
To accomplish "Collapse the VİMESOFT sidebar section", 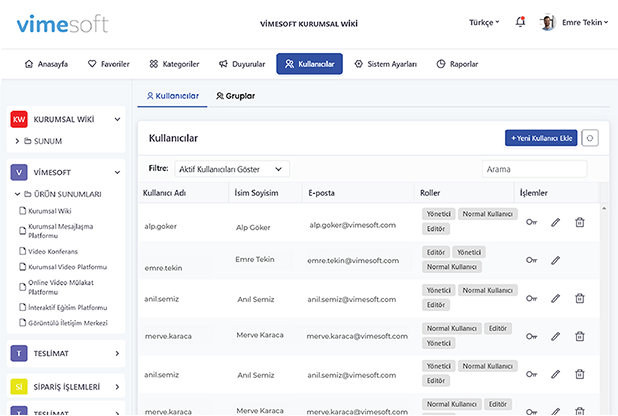I will [x=117, y=172].
